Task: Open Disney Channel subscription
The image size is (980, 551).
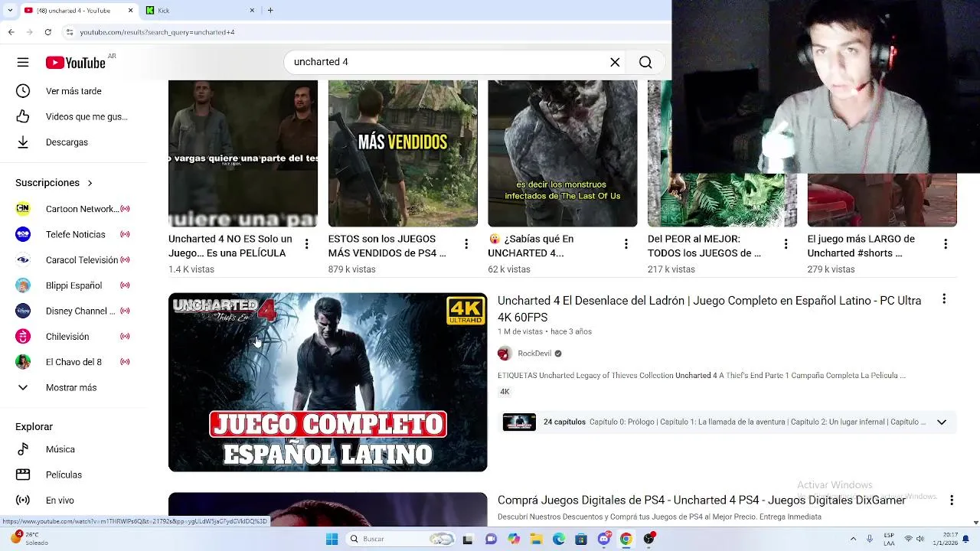Action: [x=73, y=311]
